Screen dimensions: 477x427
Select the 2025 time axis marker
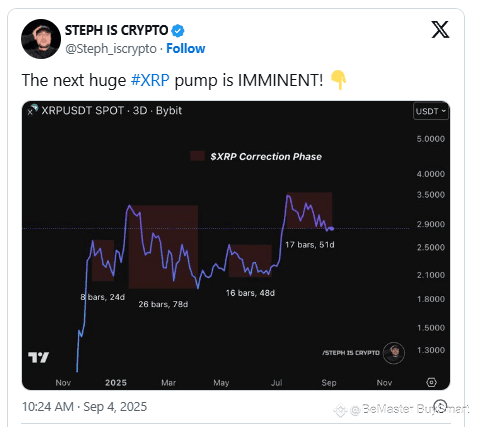pyautogui.click(x=116, y=383)
